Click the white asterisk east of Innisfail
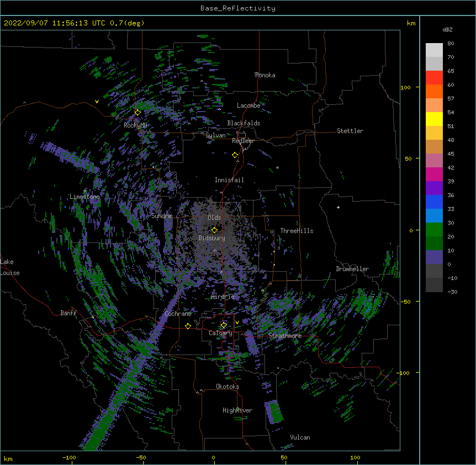476x465 pixels. pos(277,167)
